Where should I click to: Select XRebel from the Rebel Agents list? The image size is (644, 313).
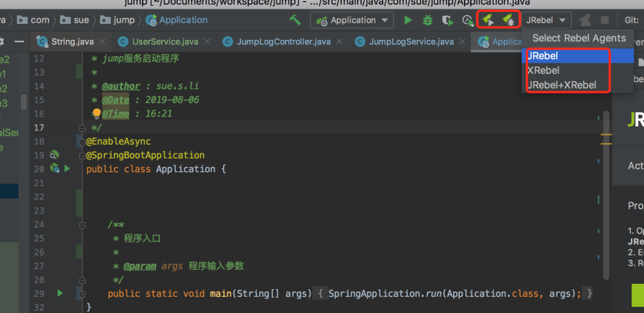pyautogui.click(x=543, y=70)
